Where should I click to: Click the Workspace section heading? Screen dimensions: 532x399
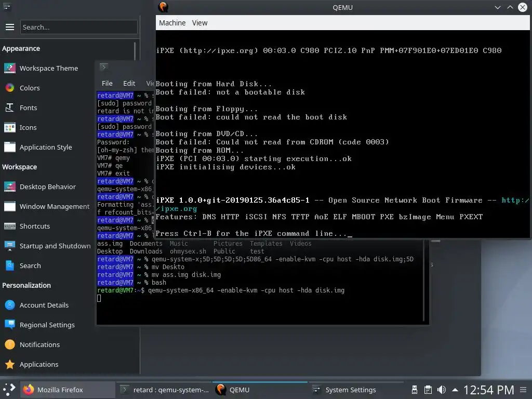19,167
